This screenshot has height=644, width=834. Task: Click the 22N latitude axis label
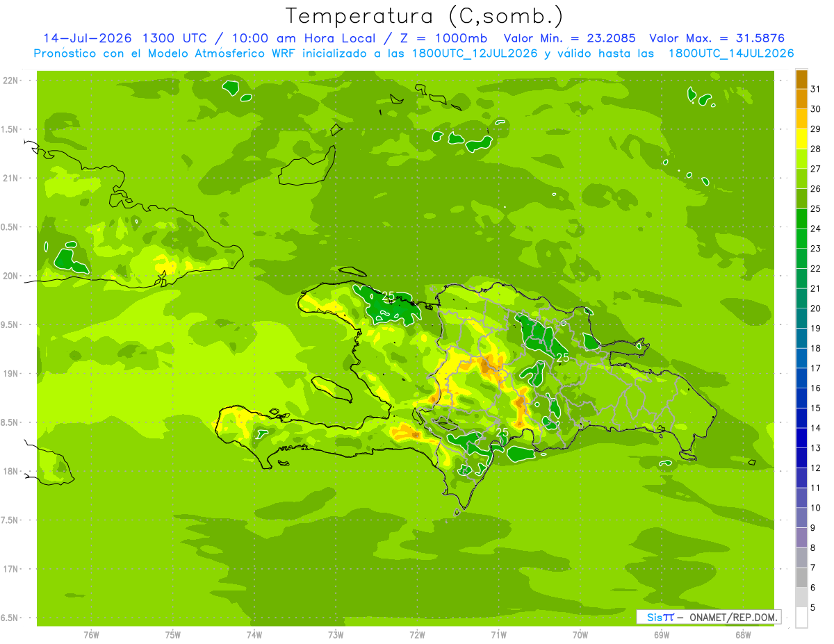[x=11, y=80]
